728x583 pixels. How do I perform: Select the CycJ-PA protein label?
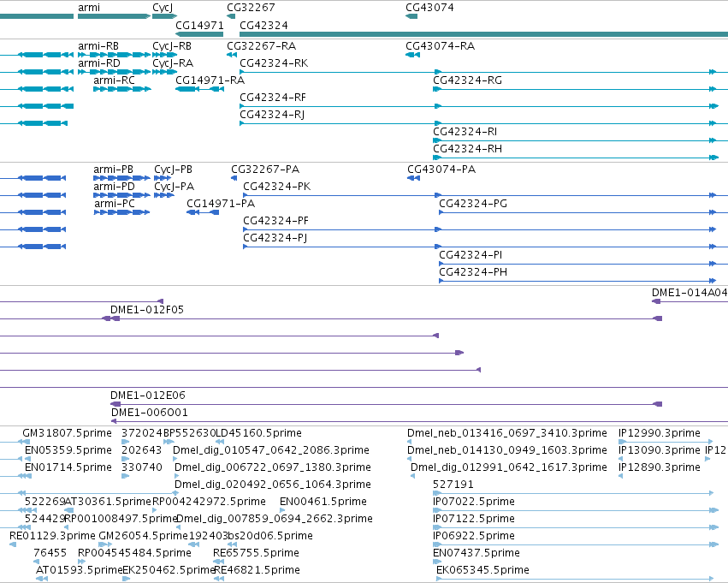click(x=175, y=187)
